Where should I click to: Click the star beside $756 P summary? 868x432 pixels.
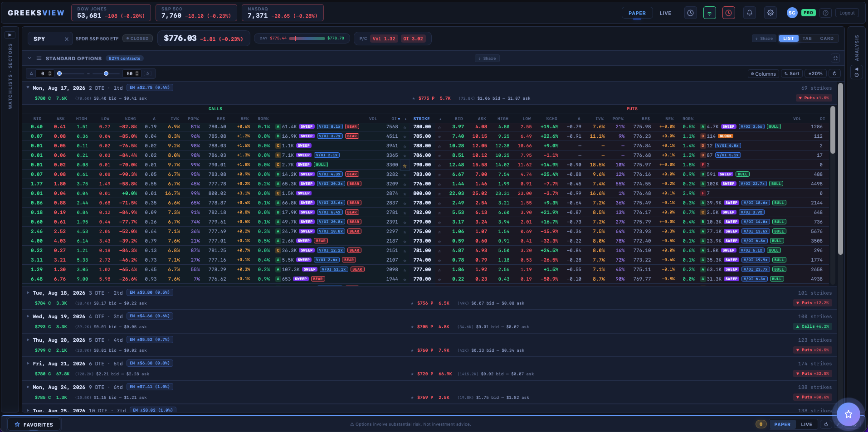click(412, 303)
